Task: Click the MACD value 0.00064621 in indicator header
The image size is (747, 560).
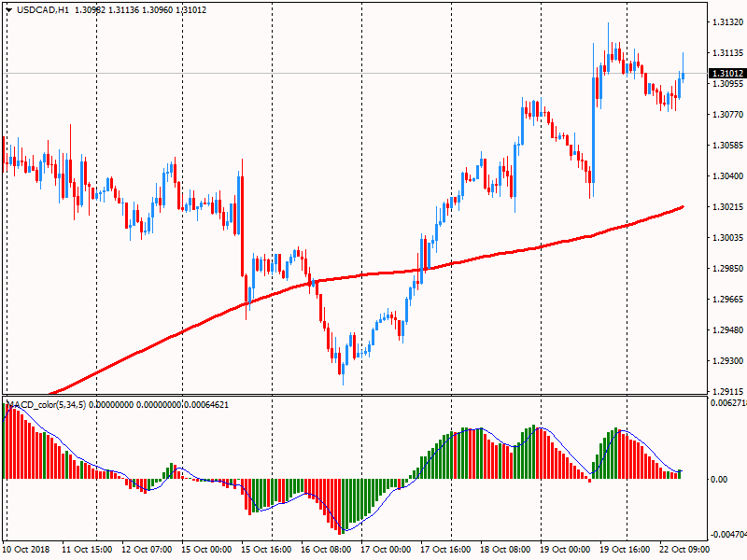Action: tap(206, 405)
